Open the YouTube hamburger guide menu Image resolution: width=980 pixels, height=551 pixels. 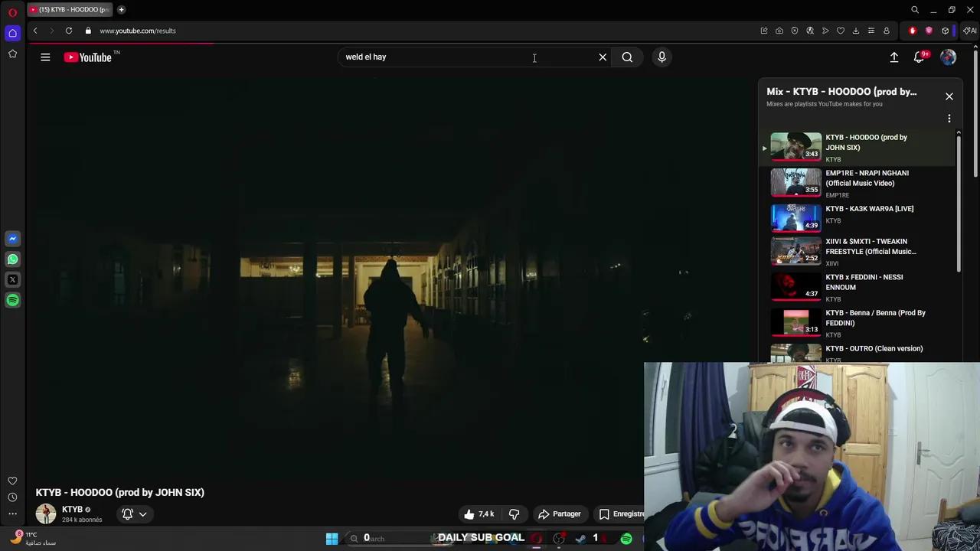coord(45,57)
